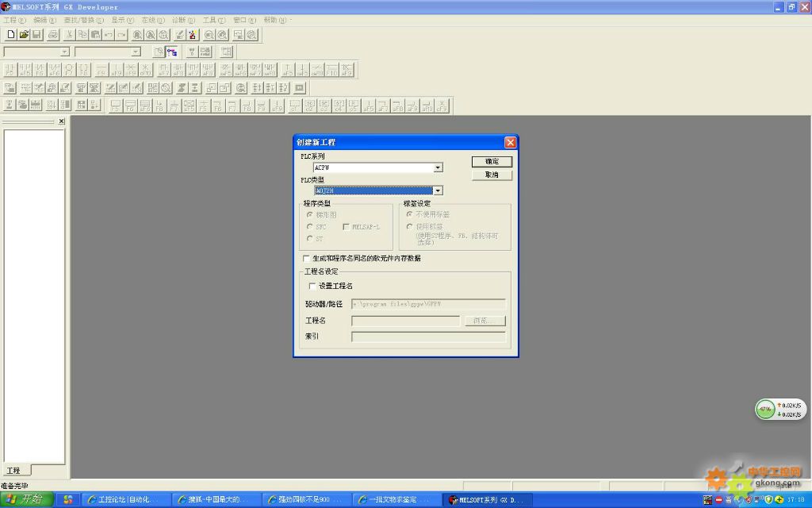Click the F8 application instruction icon
The height and width of the screenshot is (508, 812).
pos(83,70)
